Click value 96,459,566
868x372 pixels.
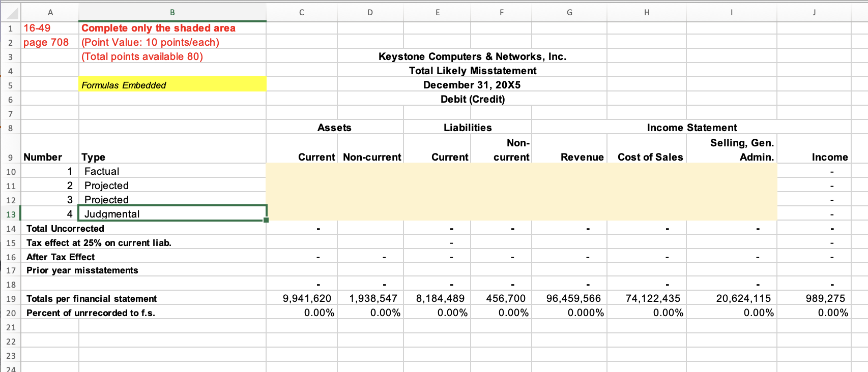coord(573,298)
